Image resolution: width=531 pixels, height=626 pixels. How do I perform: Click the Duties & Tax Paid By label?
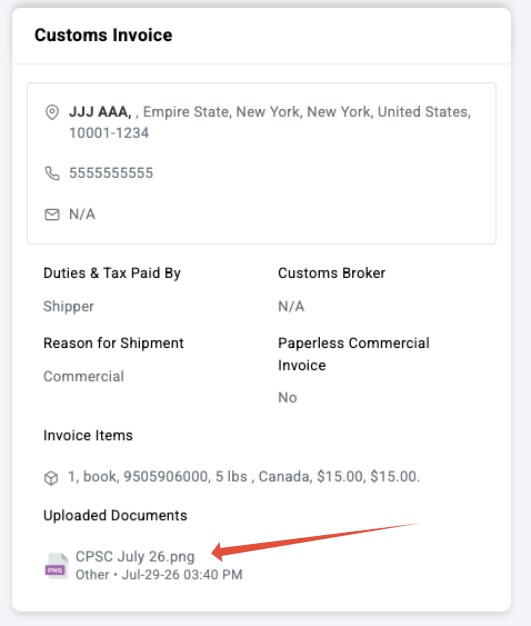[112, 273]
